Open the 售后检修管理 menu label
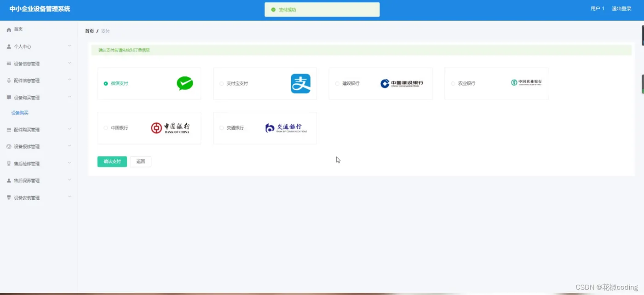 (x=27, y=164)
